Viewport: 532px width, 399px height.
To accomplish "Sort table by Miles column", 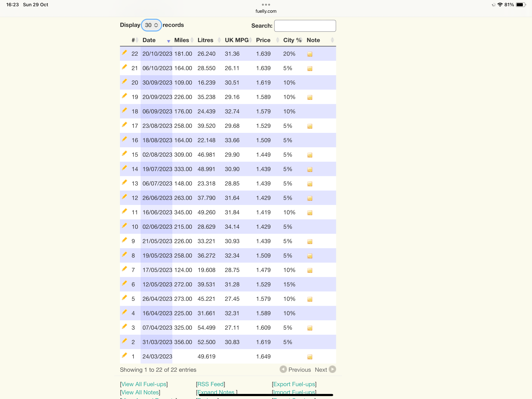I will click(184, 40).
